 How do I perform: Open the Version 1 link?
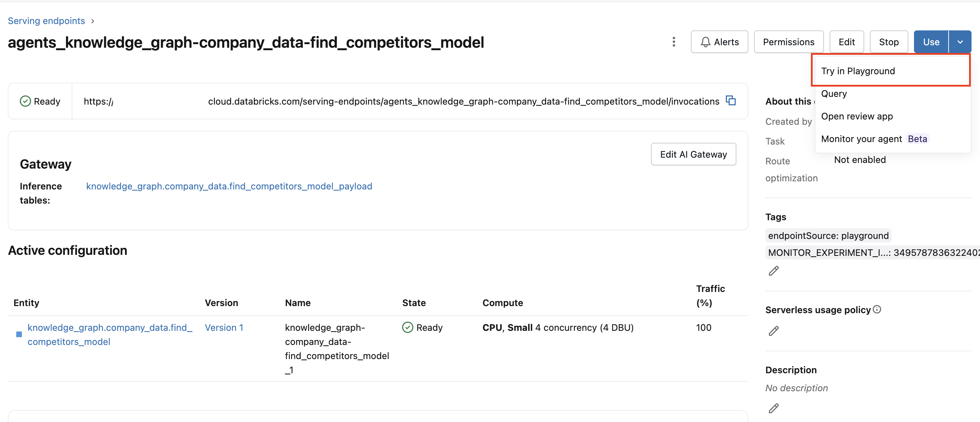coord(224,328)
